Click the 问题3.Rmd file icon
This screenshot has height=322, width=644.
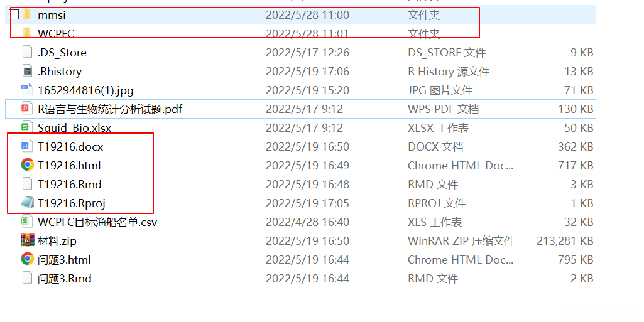27,277
